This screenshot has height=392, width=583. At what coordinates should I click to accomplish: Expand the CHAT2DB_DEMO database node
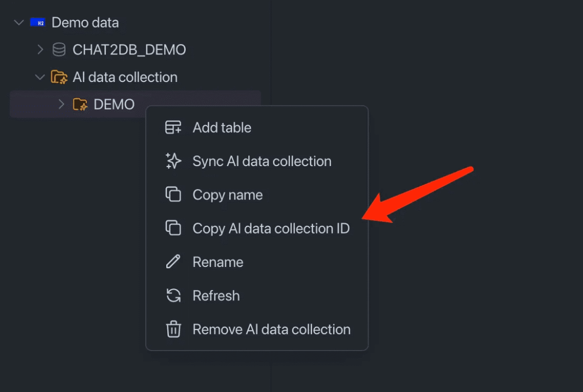pos(40,50)
